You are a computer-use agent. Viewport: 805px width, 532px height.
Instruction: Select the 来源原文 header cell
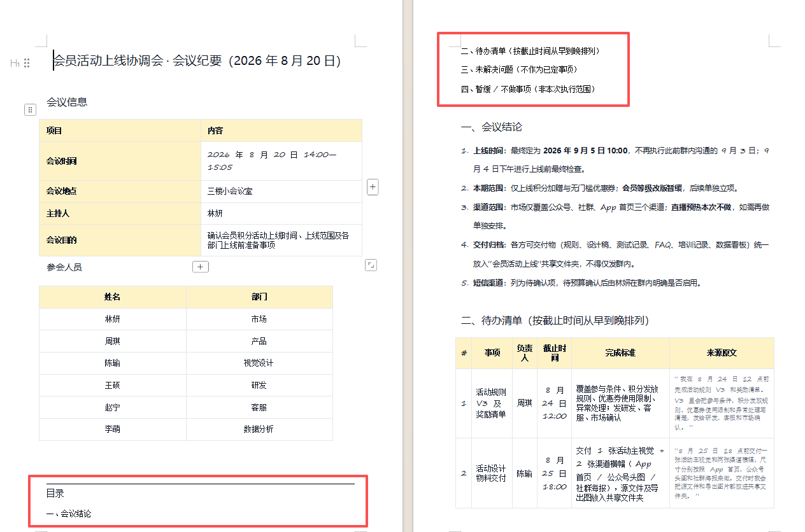(722, 353)
